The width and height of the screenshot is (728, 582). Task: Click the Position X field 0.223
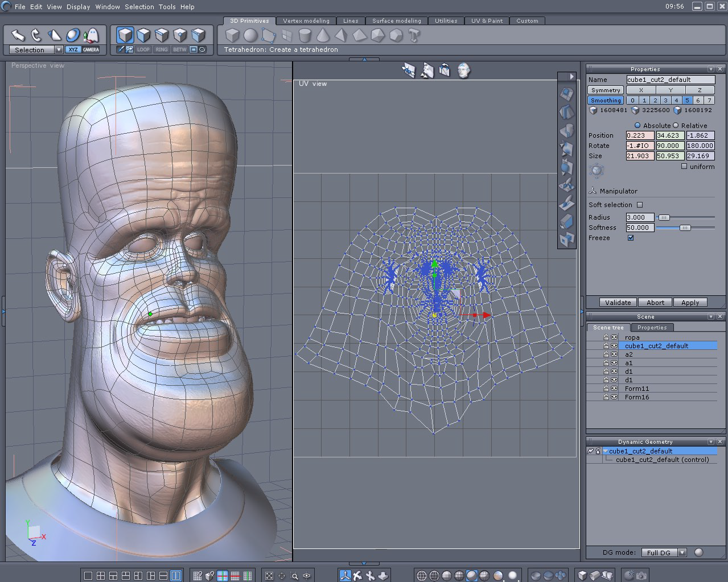640,135
